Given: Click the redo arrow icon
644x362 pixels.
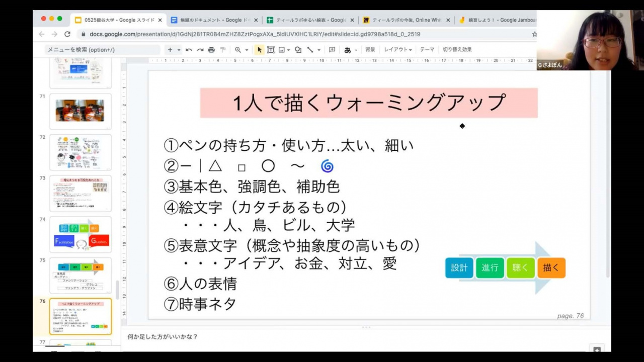Looking at the screenshot, I should (x=200, y=50).
